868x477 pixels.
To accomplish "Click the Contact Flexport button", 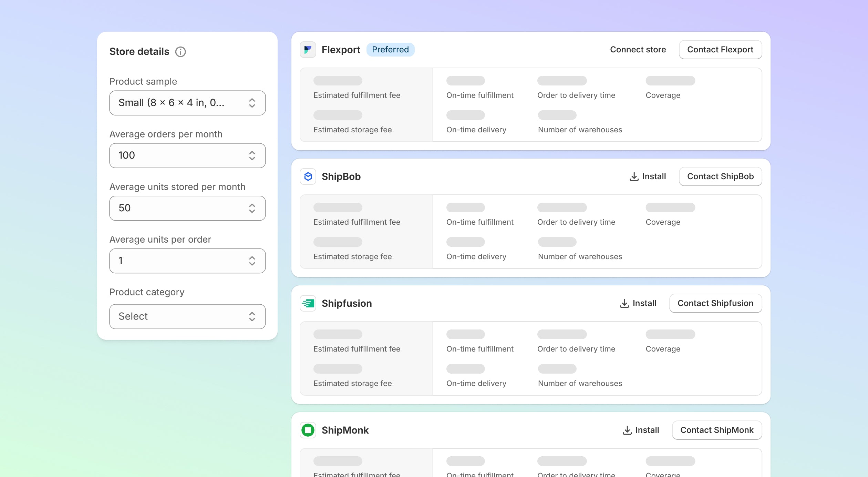I will (x=720, y=50).
